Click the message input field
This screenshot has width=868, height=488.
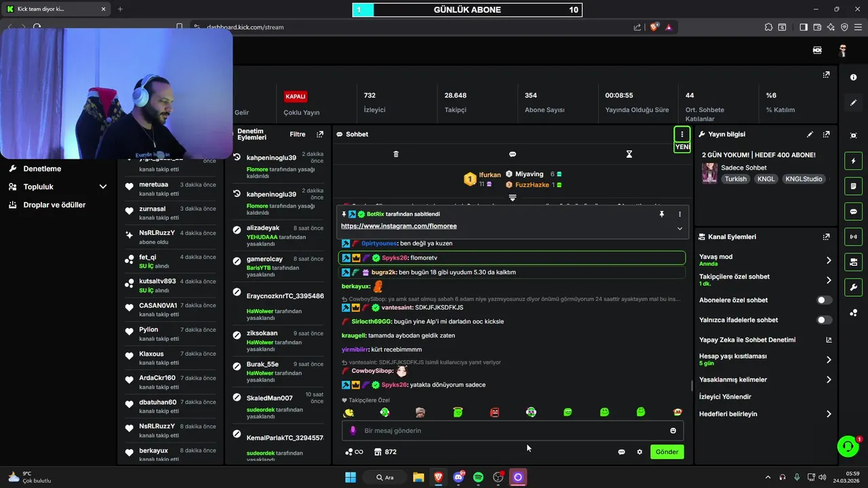[513, 430]
